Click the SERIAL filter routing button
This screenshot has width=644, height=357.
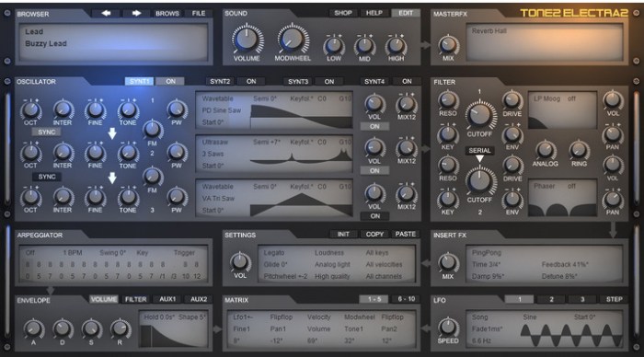[x=479, y=150]
